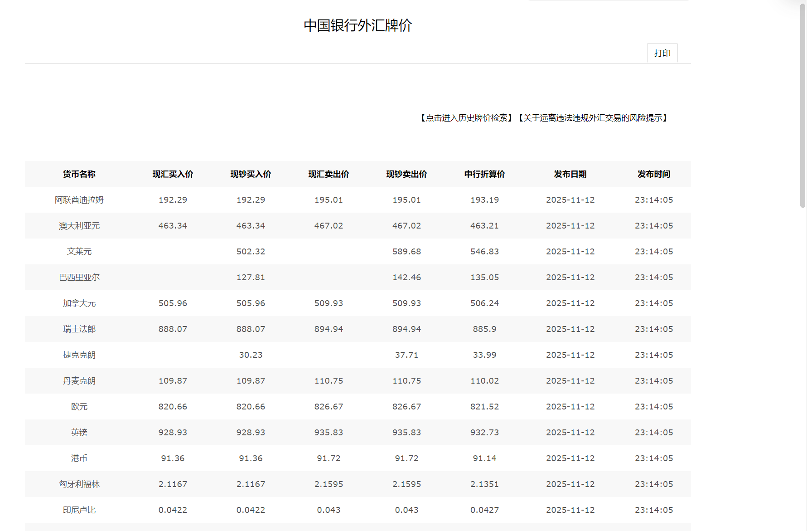Click the 135.05 value for 巴西里亚尔
Image resolution: width=812 pixels, height=531 pixels.
click(x=484, y=278)
